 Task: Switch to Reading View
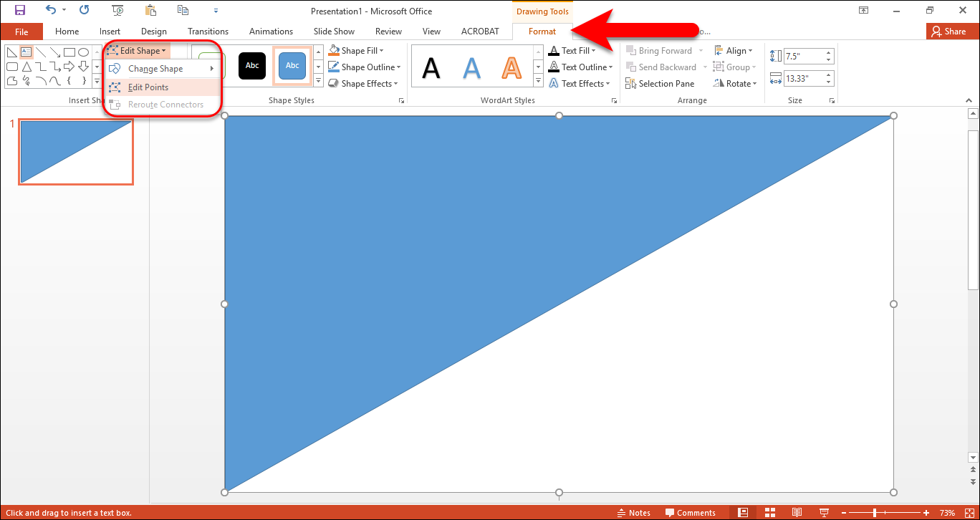(x=797, y=513)
